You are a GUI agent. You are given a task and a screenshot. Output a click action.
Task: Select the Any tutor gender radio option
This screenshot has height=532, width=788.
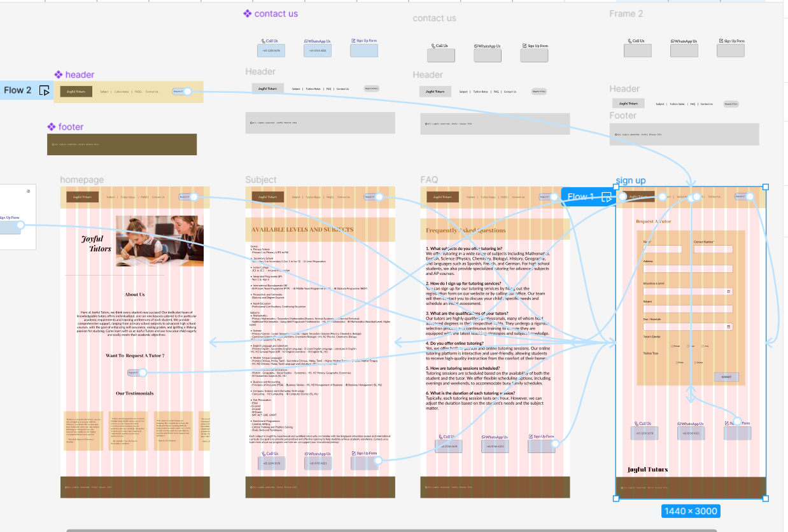tap(702, 346)
